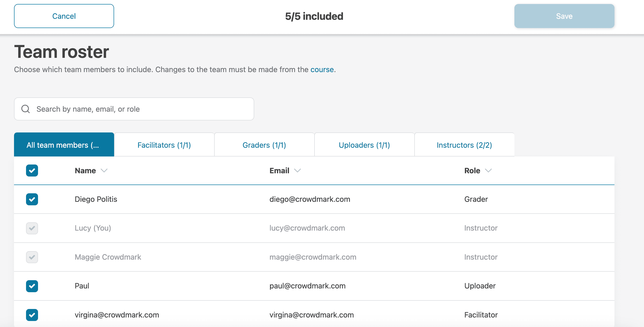Uncheck Diego Politis checkbox

(32, 199)
